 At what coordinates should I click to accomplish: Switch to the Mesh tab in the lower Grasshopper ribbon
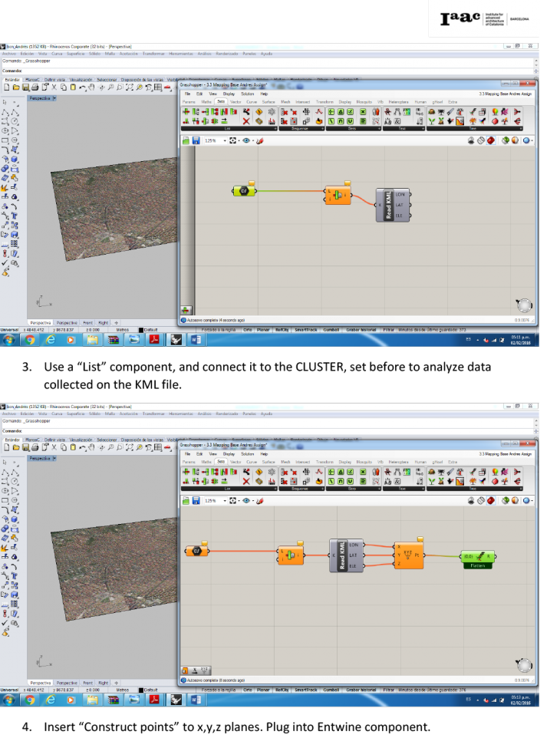click(285, 462)
